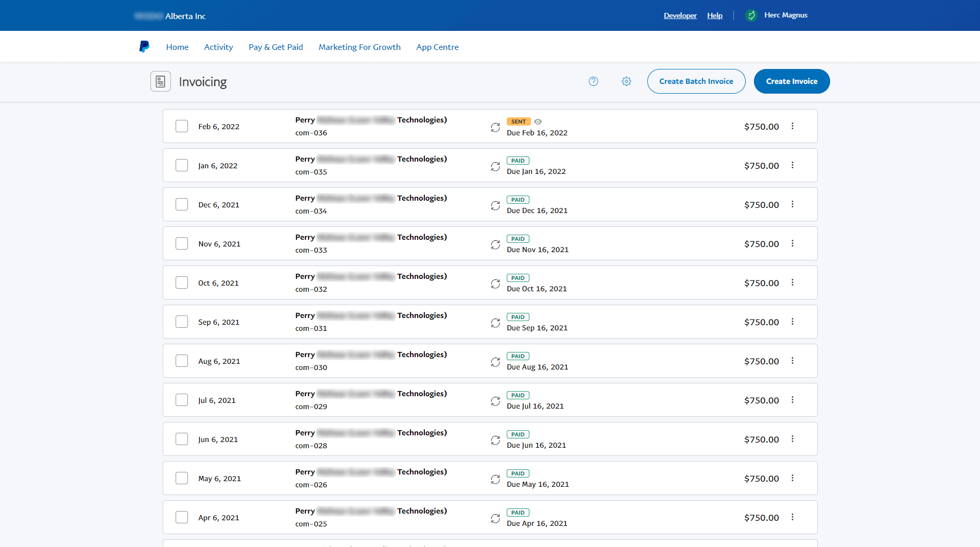Open the Invoicing page icon

click(161, 81)
